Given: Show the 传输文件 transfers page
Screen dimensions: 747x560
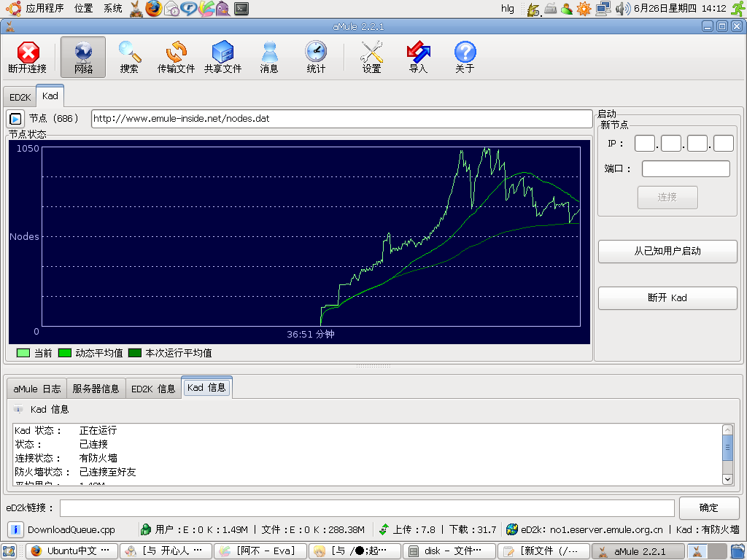Looking at the screenshot, I should 176,57.
